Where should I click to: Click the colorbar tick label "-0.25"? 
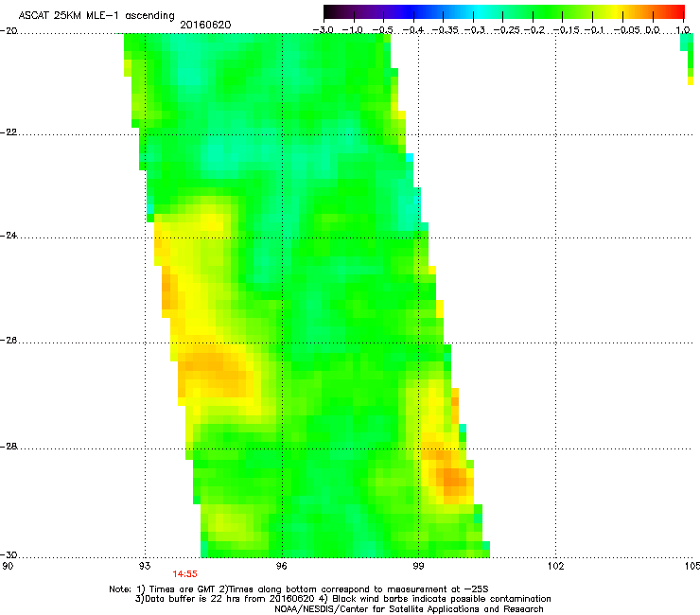(506, 30)
